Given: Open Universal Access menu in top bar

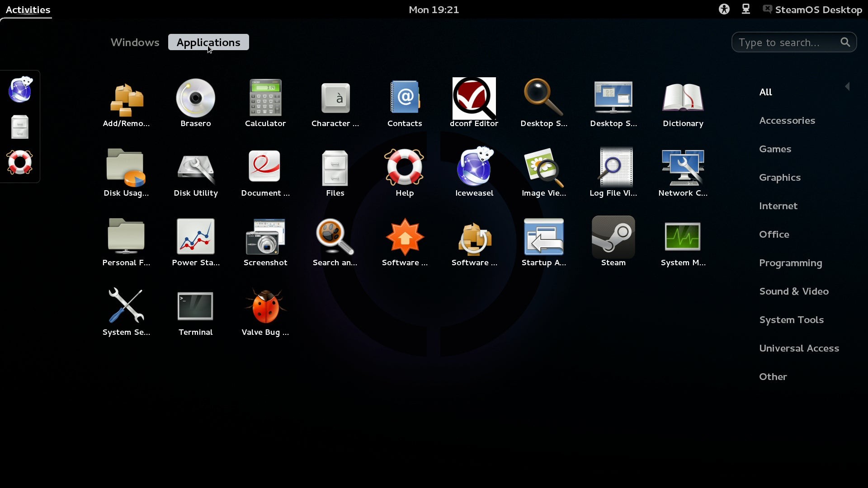Looking at the screenshot, I should click(724, 9).
